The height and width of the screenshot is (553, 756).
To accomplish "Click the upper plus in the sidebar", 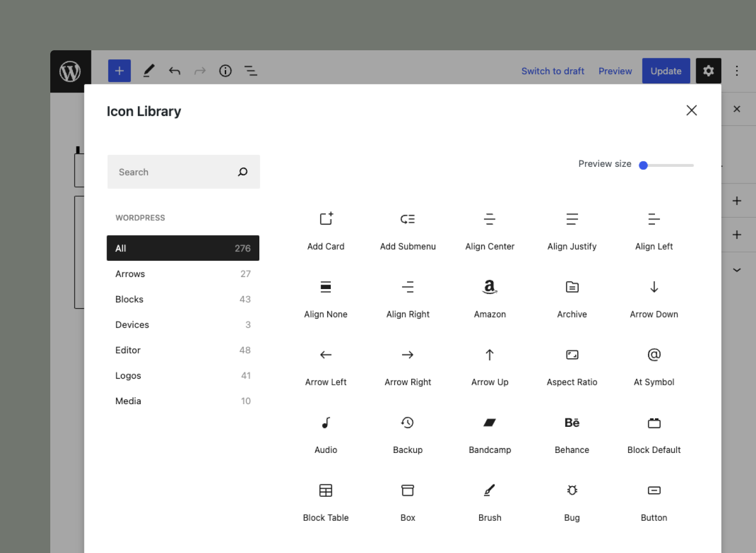I will (737, 201).
